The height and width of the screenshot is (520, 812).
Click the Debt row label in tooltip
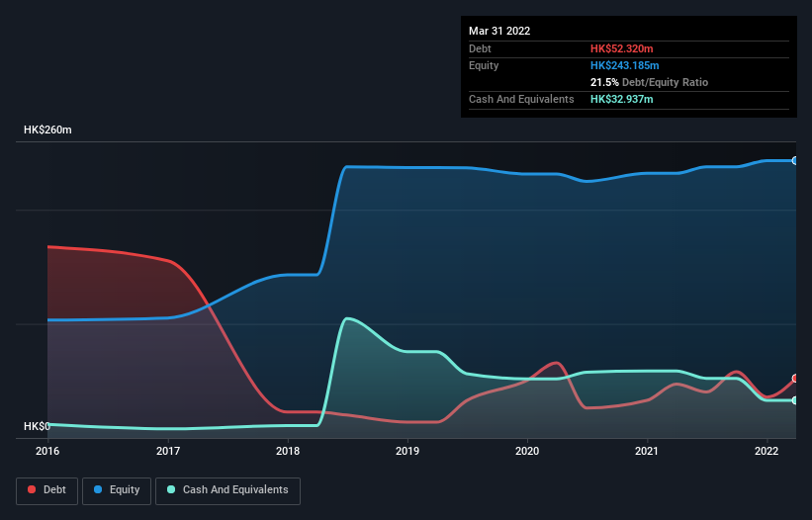[480, 48]
